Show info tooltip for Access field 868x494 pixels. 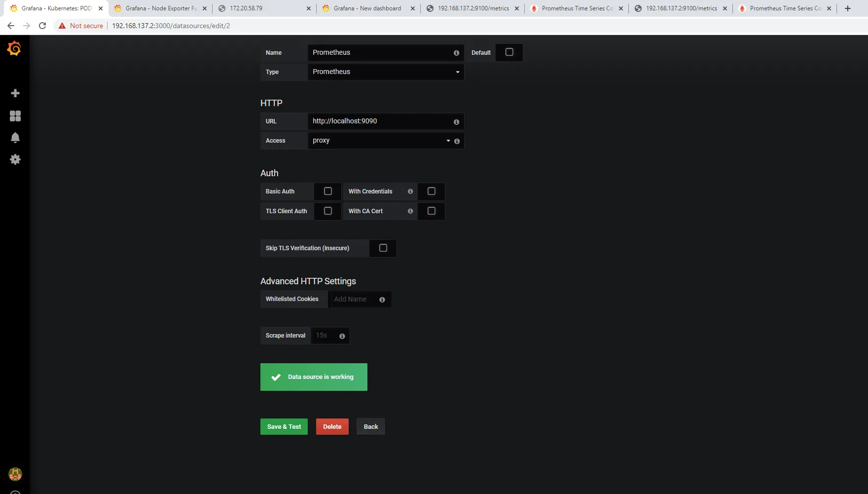(x=457, y=141)
